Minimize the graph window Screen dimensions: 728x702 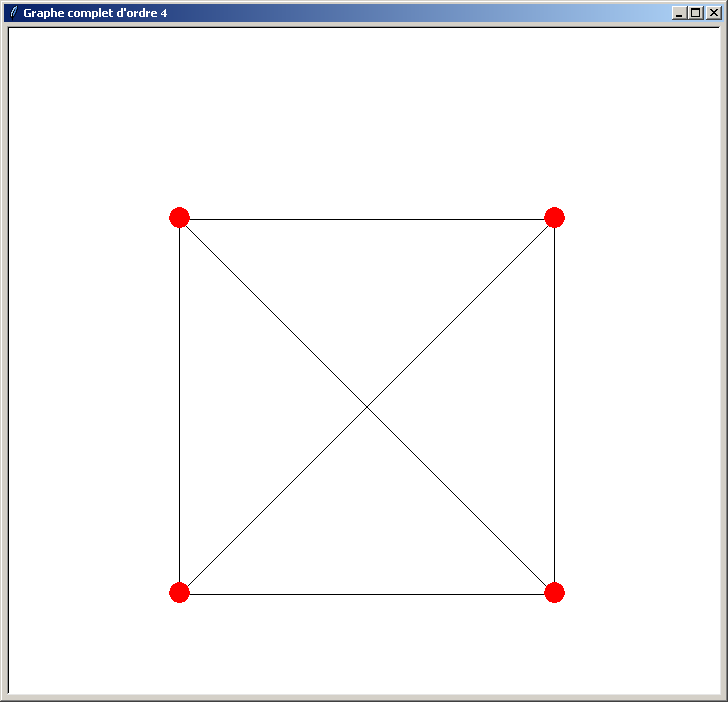pyautogui.click(x=680, y=13)
